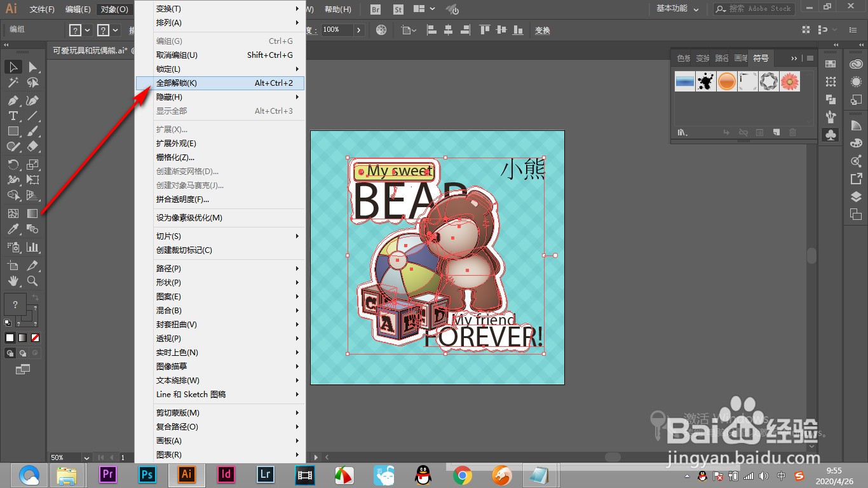
Task: Select the Gradient tool
Action: (32, 213)
